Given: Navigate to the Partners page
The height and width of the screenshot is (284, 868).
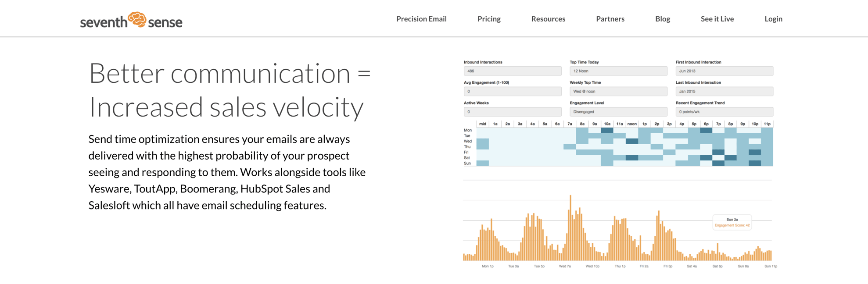Looking at the screenshot, I should pyautogui.click(x=610, y=19).
